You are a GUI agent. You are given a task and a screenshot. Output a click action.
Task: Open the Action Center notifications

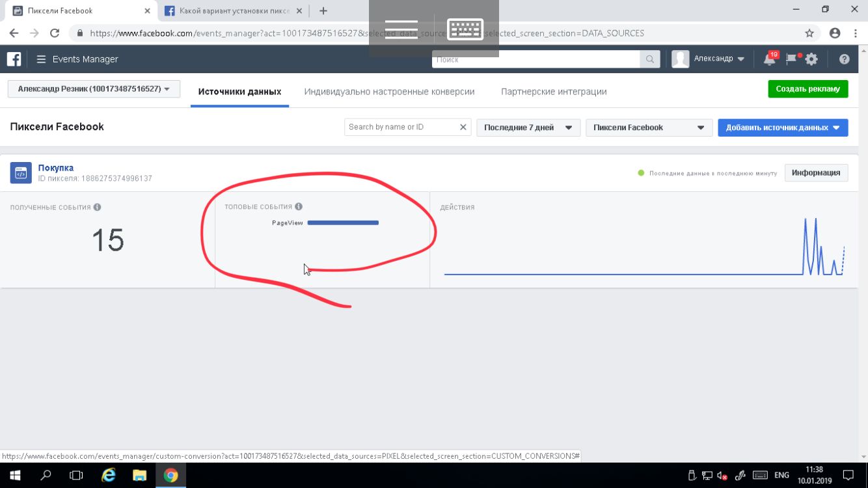coord(848,476)
